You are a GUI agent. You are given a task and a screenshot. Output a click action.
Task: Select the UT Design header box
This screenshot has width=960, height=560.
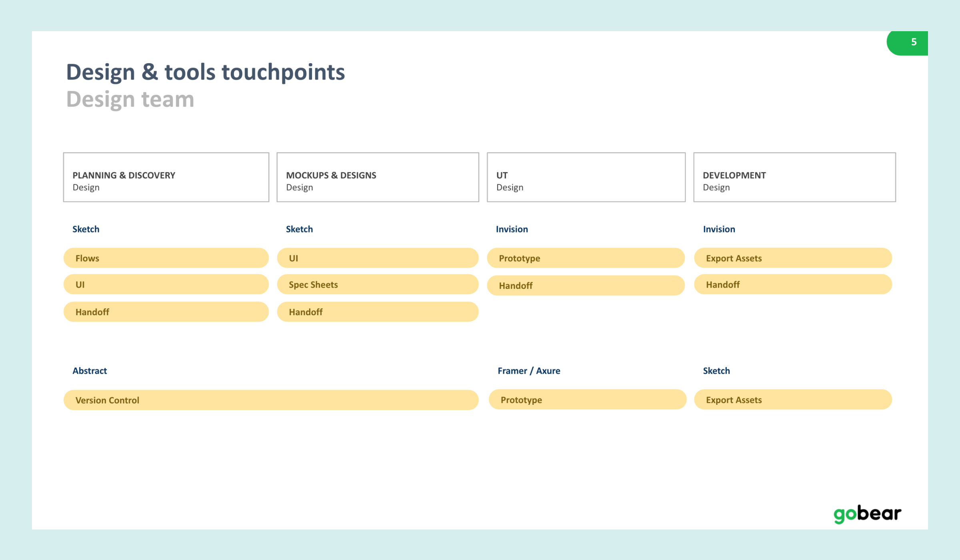tap(586, 177)
